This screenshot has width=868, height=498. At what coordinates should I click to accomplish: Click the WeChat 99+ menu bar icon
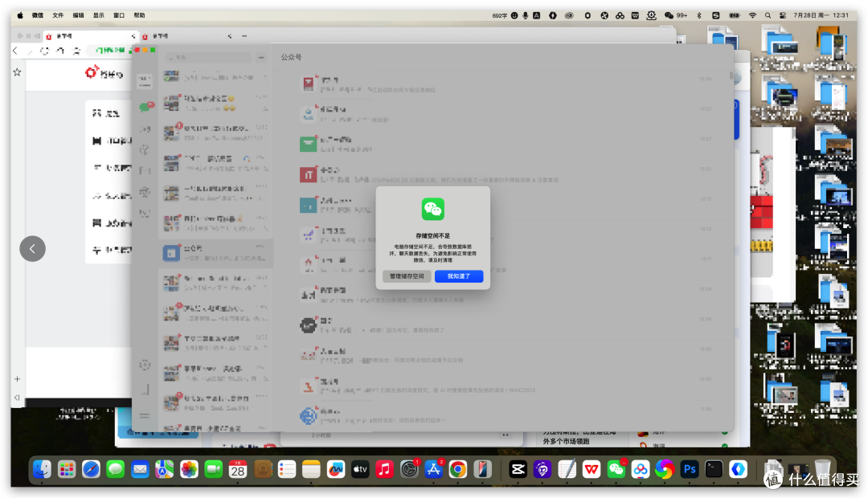(675, 15)
